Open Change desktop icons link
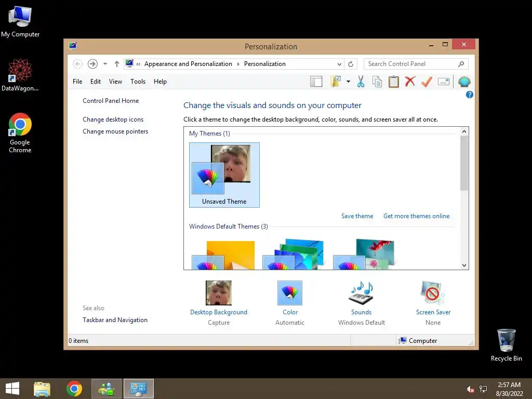Viewport: 532px width, 399px height. tap(113, 119)
